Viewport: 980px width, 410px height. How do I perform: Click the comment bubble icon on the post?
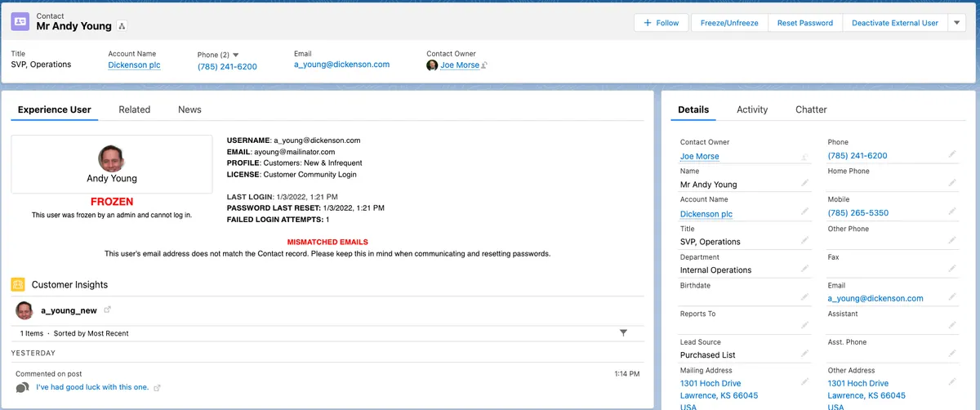point(23,387)
